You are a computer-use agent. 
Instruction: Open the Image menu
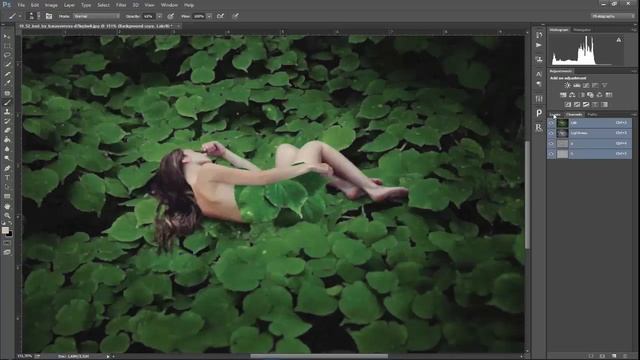51,5
